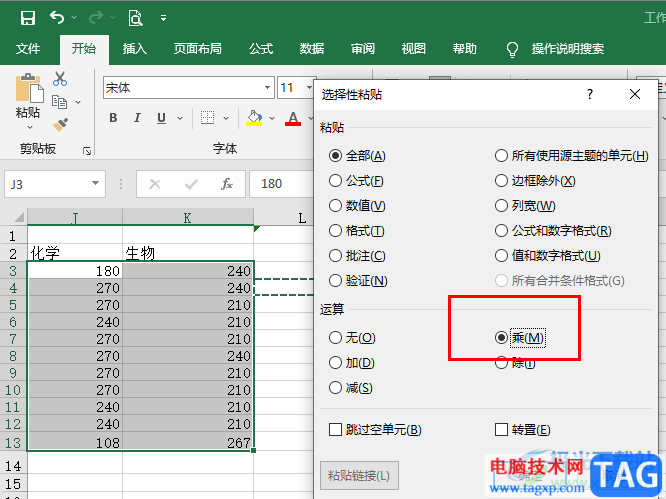Select the 批注(C) radio button
666x499 pixels.
click(x=335, y=256)
